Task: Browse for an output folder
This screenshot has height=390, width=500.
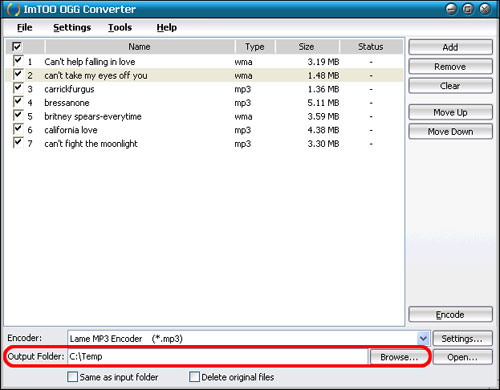Action: (x=399, y=357)
